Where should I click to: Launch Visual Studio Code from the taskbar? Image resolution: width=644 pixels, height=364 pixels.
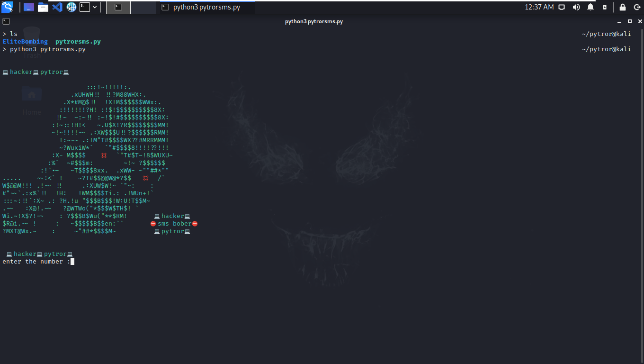coord(57,7)
